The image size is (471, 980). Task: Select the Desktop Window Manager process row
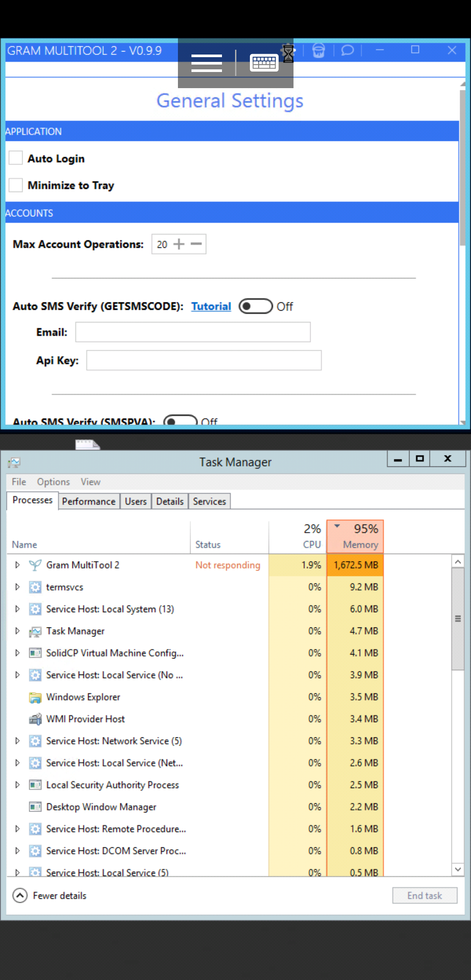[195, 807]
